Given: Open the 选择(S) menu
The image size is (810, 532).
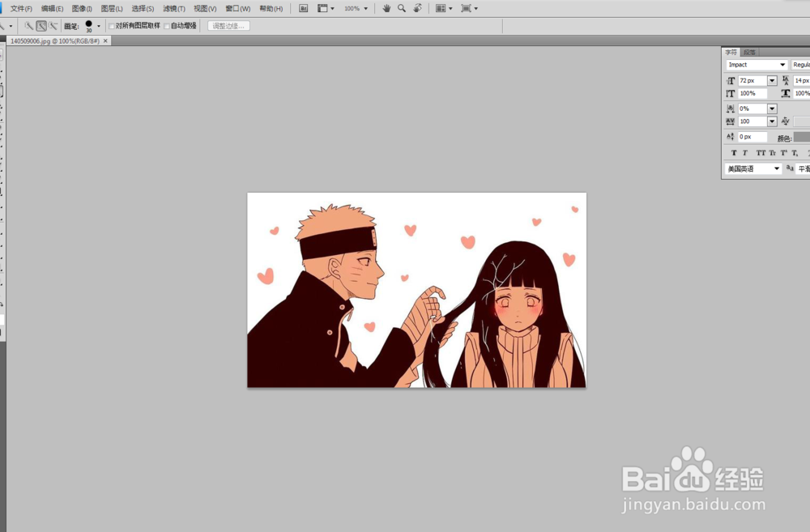Looking at the screenshot, I should pyautogui.click(x=143, y=9).
